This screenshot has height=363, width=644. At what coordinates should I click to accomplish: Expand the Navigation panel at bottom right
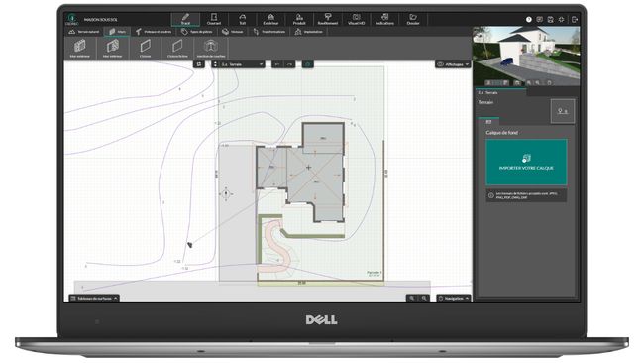454,298
